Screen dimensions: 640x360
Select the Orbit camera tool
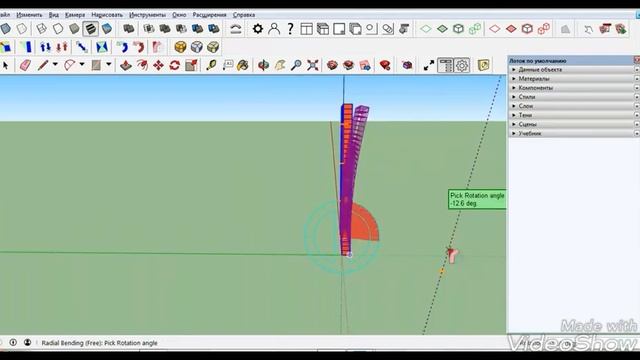[x=264, y=65]
